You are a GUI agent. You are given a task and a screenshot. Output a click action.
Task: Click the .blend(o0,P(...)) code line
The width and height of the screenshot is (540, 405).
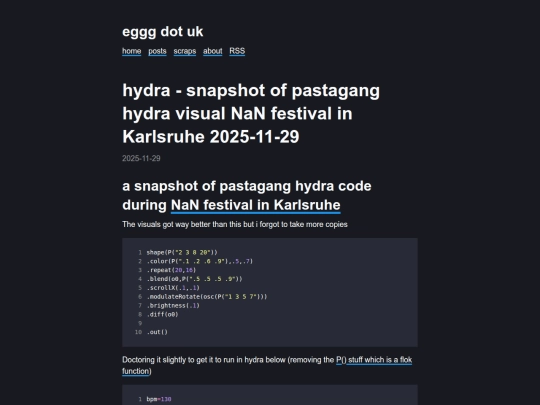point(195,279)
